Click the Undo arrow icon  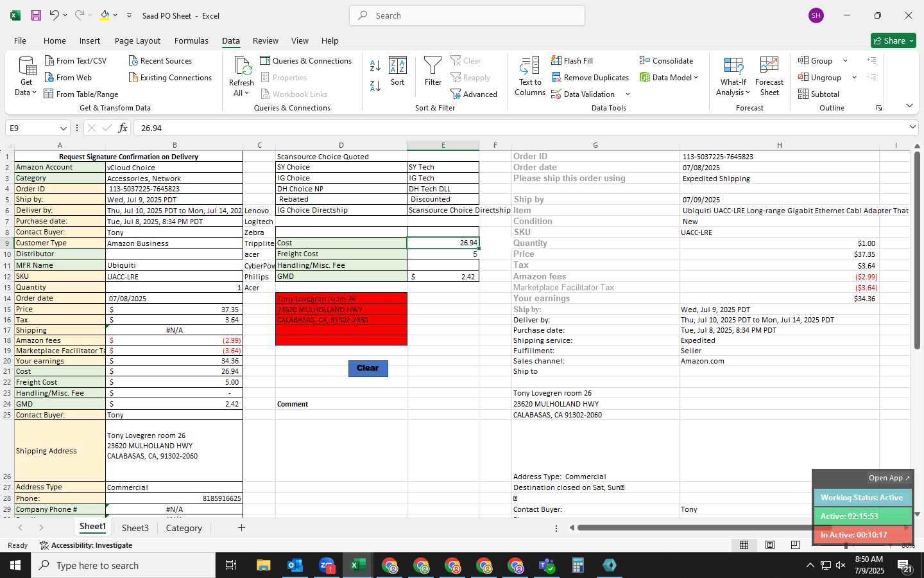coord(55,15)
